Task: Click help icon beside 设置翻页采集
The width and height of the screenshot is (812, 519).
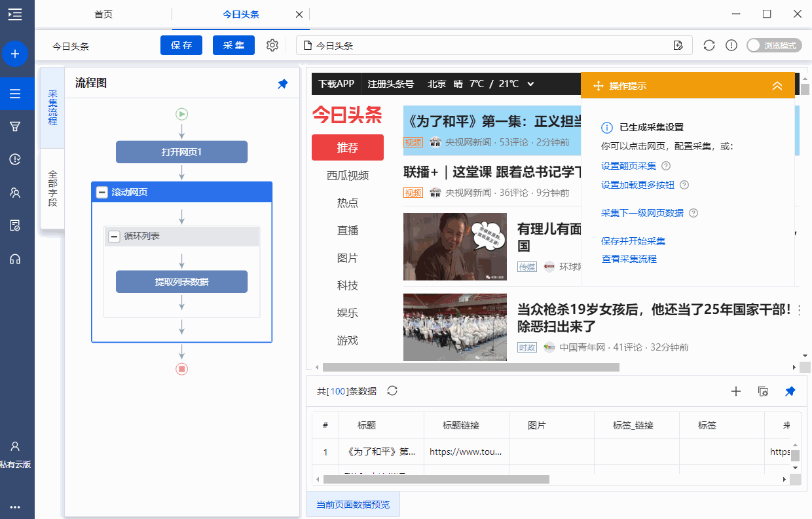Action: click(666, 166)
